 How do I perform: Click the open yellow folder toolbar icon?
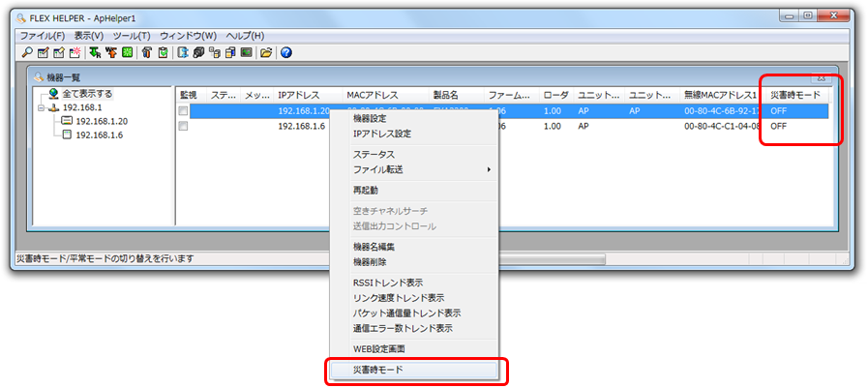click(267, 53)
